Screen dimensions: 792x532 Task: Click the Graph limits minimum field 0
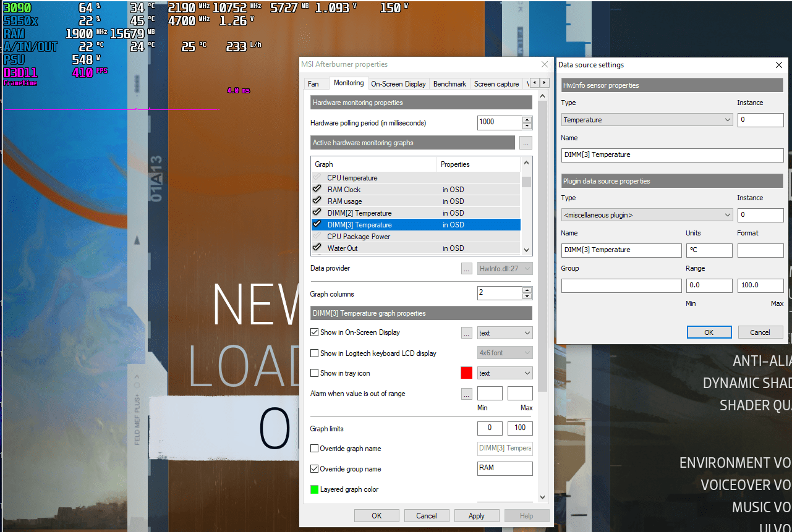click(x=490, y=428)
